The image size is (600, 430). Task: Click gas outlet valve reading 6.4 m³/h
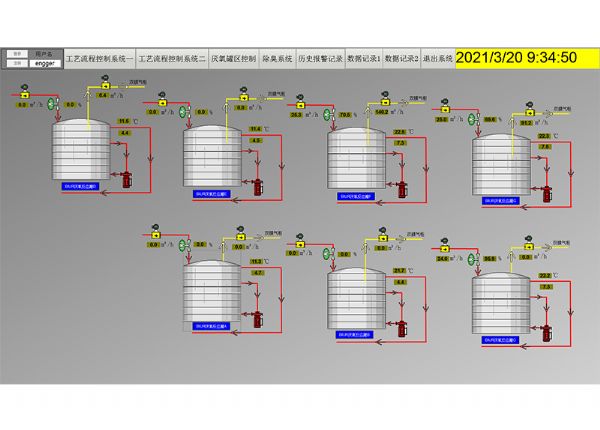[105, 83]
